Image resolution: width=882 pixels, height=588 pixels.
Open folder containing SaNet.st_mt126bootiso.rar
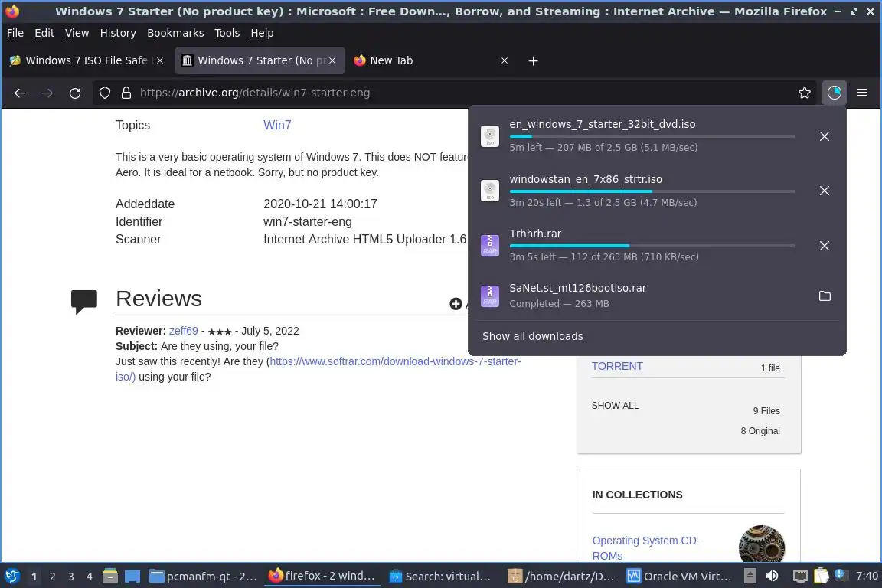coord(824,296)
